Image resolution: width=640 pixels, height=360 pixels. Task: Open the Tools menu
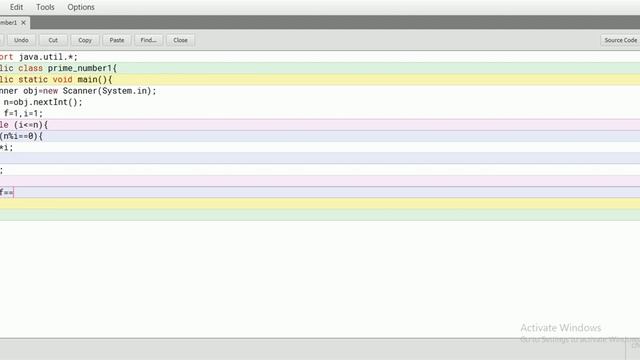point(45,7)
